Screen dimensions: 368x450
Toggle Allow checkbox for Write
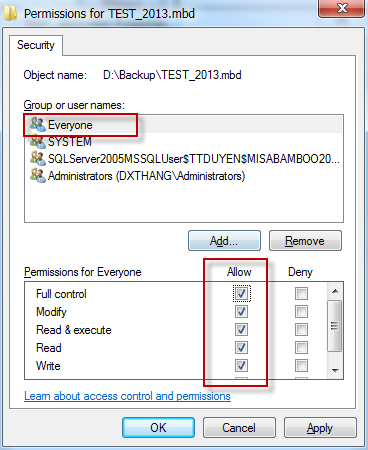pyautogui.click(x=241, y=366)
